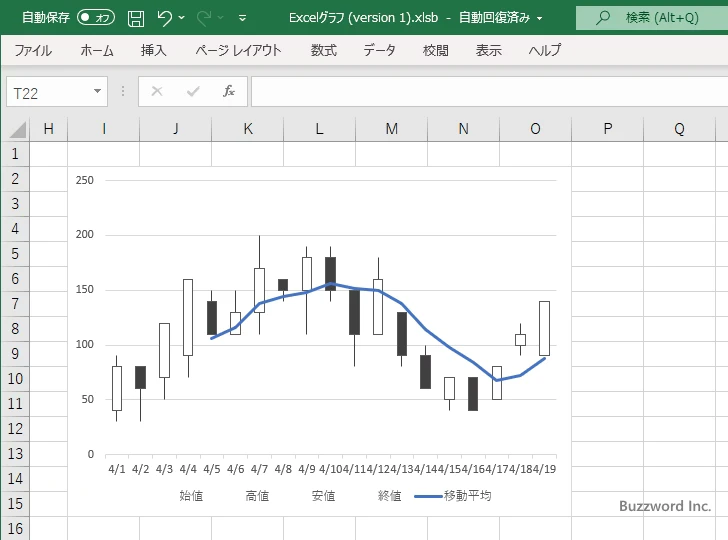Open the 数式 ribbon tab
The height and width of the screenshot is (540, 728).
coord(324,50)
